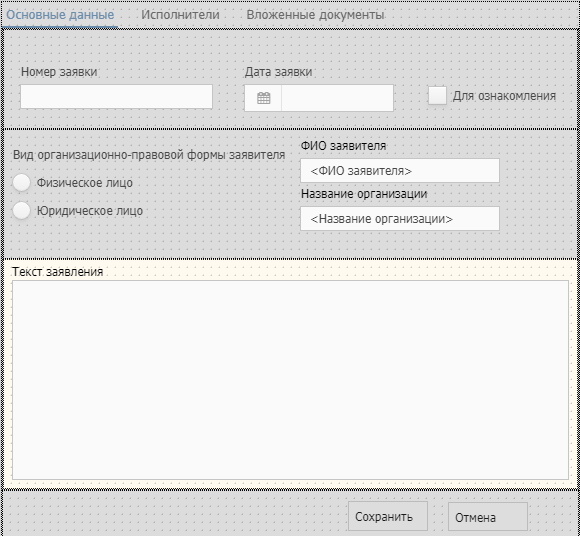
Task: Click the ФИО заявителя caption above its field
Action: pyautogui.click(x=343, y=146)
